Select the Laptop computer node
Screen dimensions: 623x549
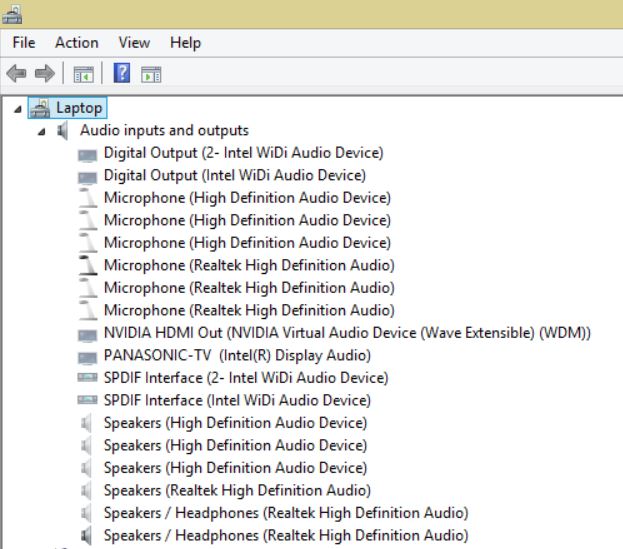pos(79,108)
